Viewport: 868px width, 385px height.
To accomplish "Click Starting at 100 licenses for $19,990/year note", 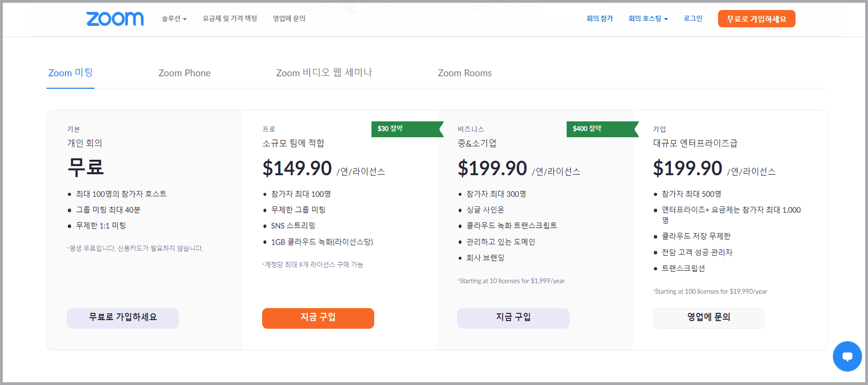I will (710, 291).
